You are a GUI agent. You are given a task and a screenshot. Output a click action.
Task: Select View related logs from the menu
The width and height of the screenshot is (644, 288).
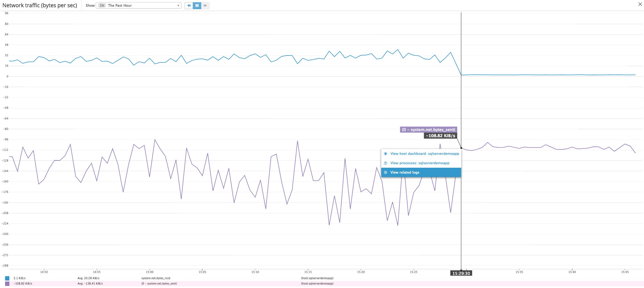point(405,172)
